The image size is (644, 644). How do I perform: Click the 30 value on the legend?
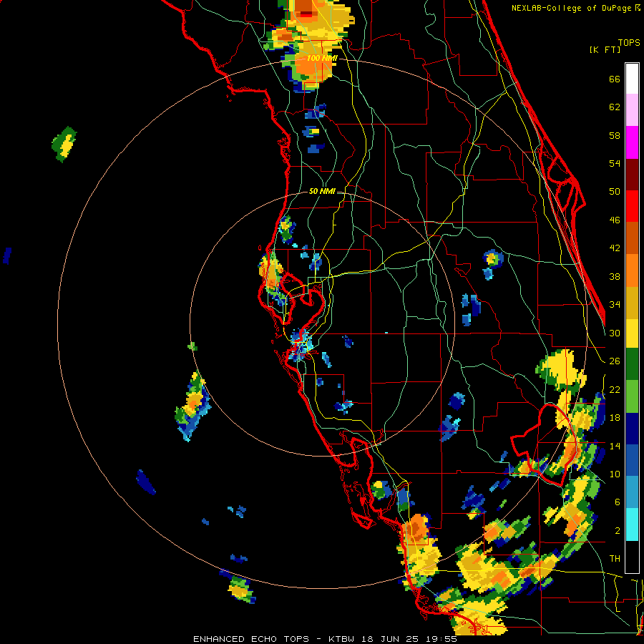(615, 333)
